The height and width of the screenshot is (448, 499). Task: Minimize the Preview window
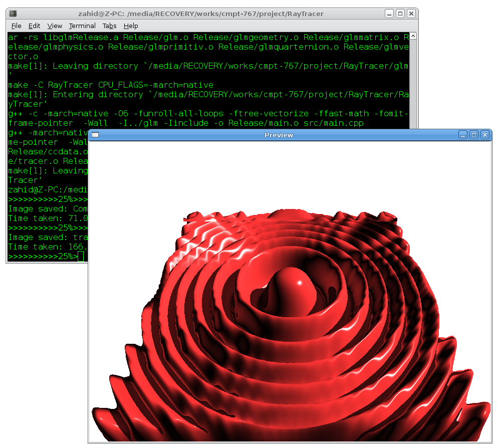463,135
